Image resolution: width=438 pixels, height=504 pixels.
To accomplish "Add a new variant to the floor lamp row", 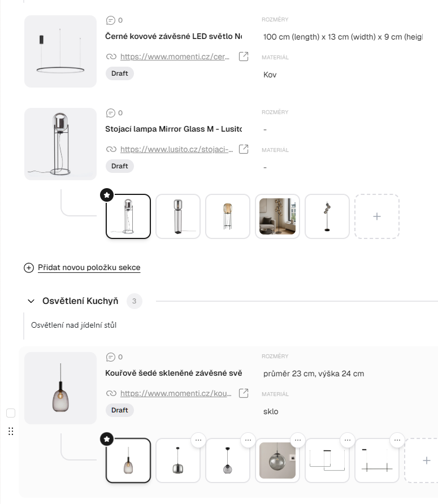I will click(x=377, y=216).
